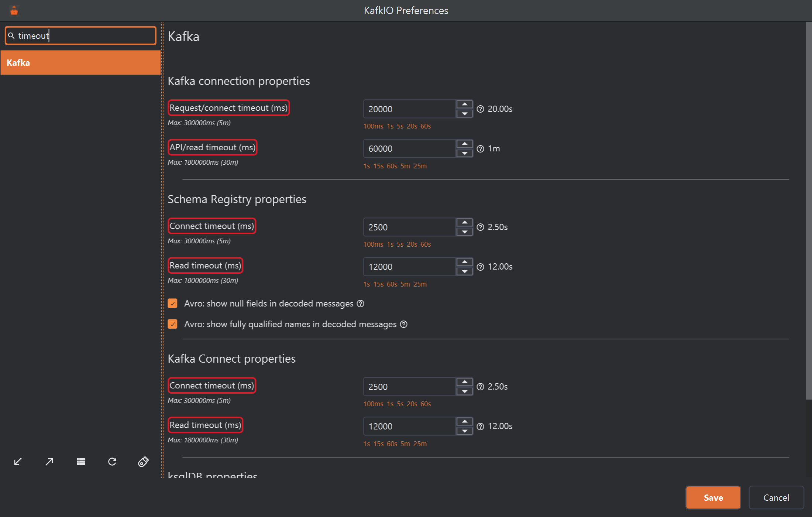Click the vertical scrollbar of preferences panel
This screenshot has width=812, height=517.
click(x=809, y=210)
